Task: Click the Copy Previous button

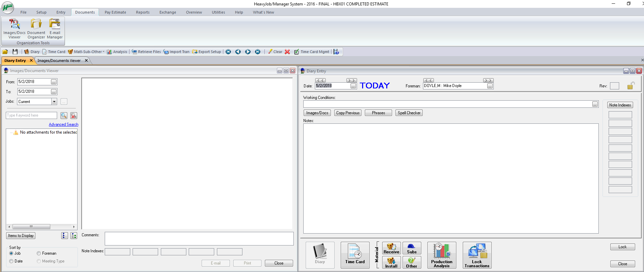Action: click(348, 113)
